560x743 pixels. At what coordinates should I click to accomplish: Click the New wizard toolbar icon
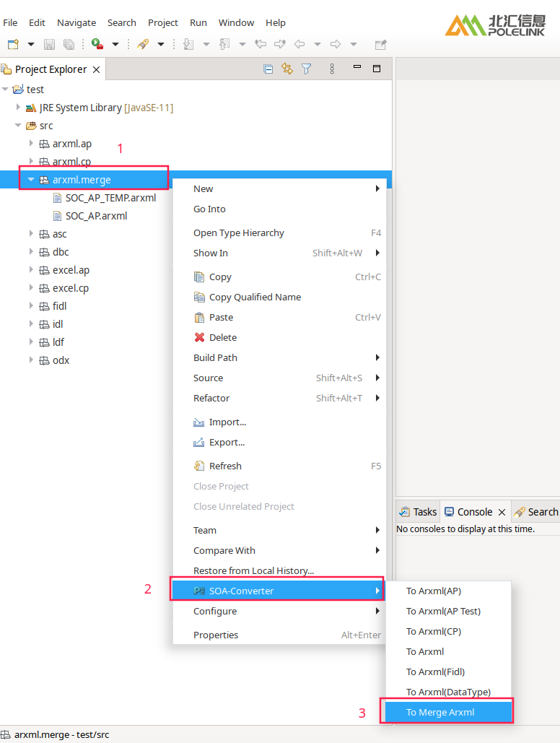pyautogui.click(x=13, y=45)
